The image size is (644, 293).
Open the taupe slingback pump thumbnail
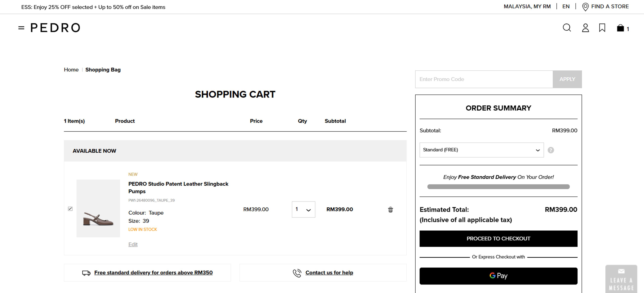(x=98, y=208)
